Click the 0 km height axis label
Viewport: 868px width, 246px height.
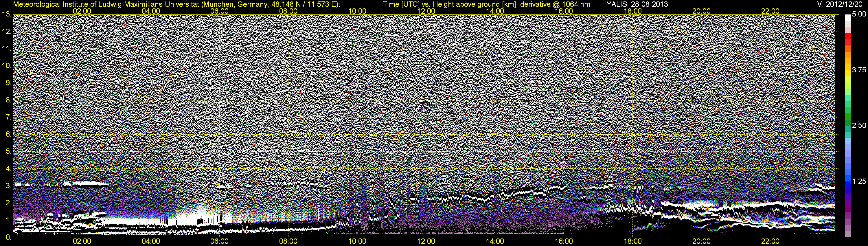8,237
